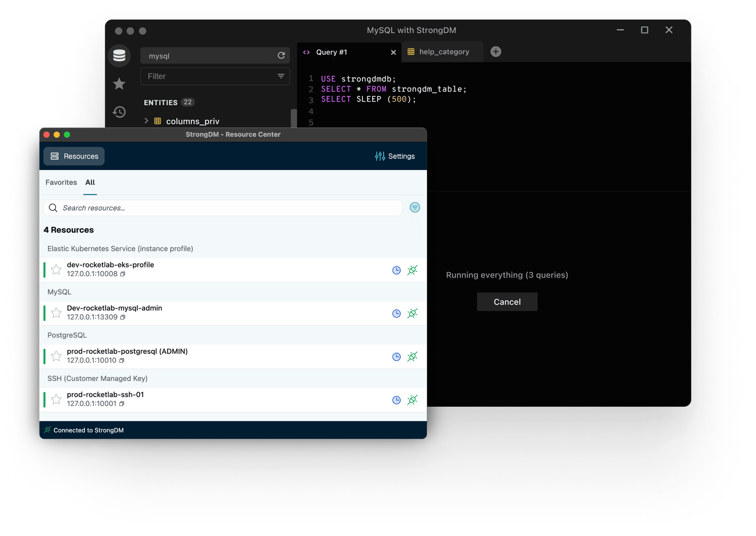Viewport: 756px width, 536px height.
Task: Click the help_category tab table icon
Action: 411,52
